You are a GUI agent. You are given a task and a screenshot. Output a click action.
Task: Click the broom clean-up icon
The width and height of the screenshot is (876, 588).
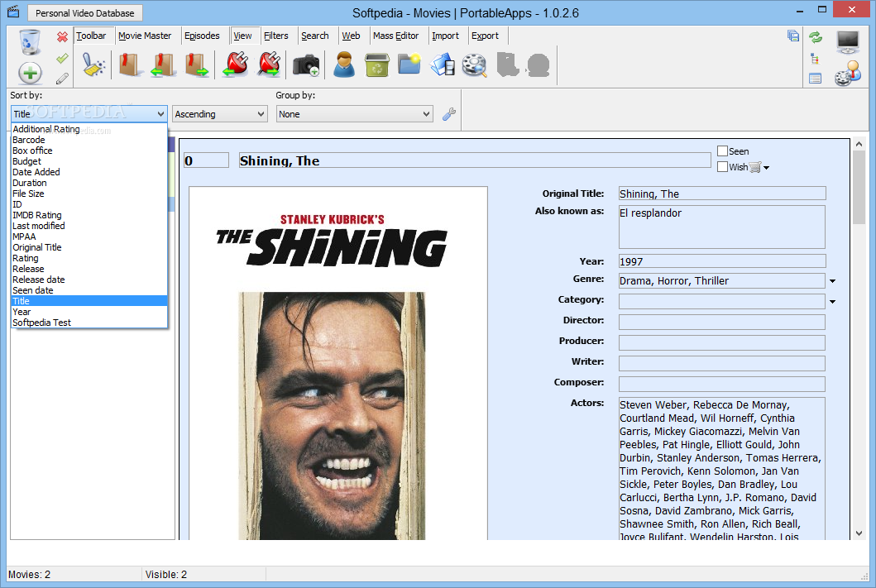[93, 64]
